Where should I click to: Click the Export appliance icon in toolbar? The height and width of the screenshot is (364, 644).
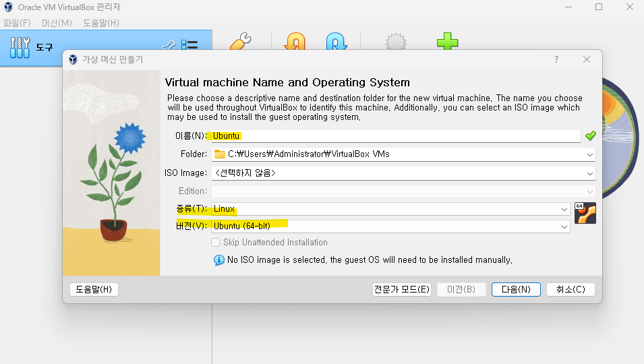coord(336,41)
